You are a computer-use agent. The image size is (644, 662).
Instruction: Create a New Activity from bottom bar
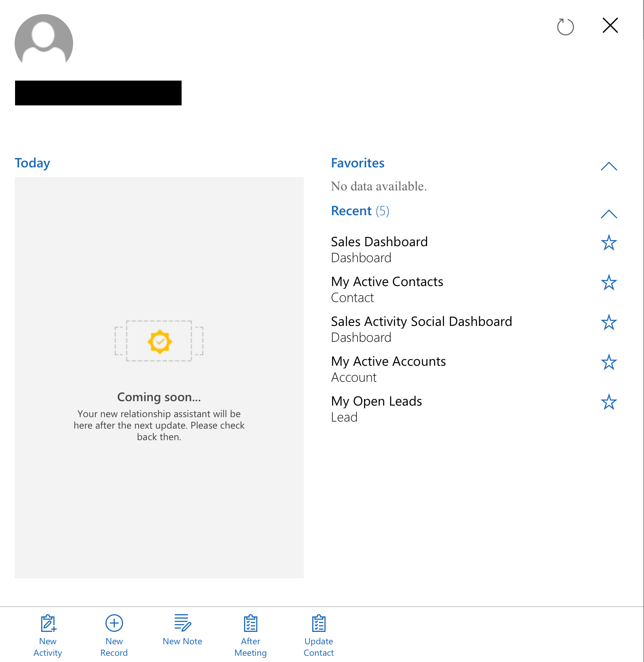(48, 635)
